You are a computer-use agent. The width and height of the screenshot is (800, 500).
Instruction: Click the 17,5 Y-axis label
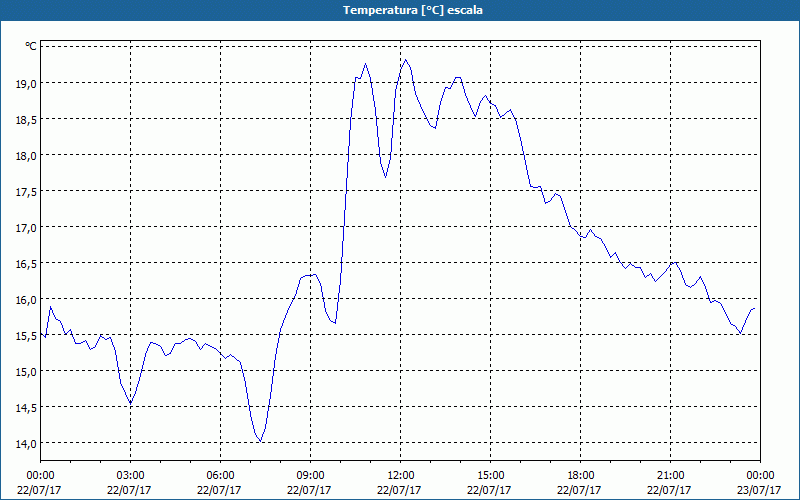[26, 191]
